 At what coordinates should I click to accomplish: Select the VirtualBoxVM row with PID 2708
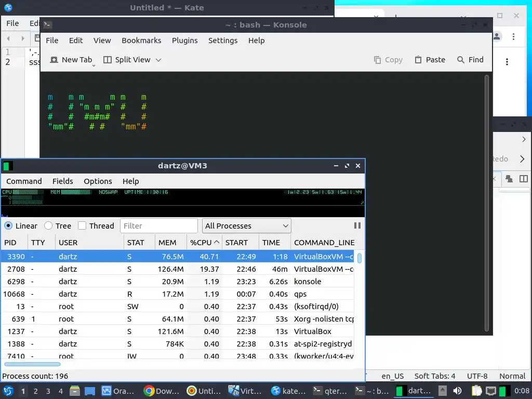pyautogui.click(x=178, y=269)
